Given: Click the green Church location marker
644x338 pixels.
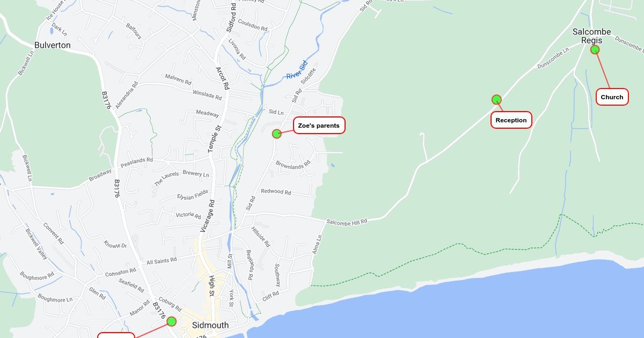Looking at the screenshot, I should pos(595,49).
